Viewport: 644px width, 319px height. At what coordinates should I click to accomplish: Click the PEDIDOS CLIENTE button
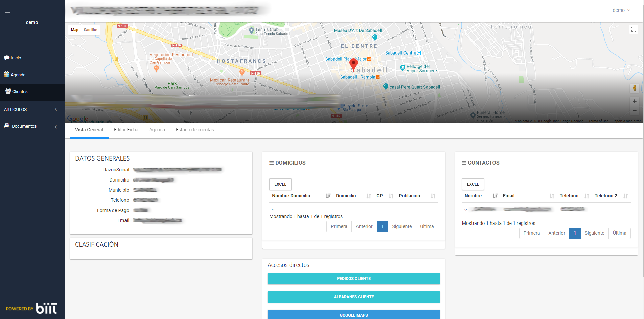353,279
